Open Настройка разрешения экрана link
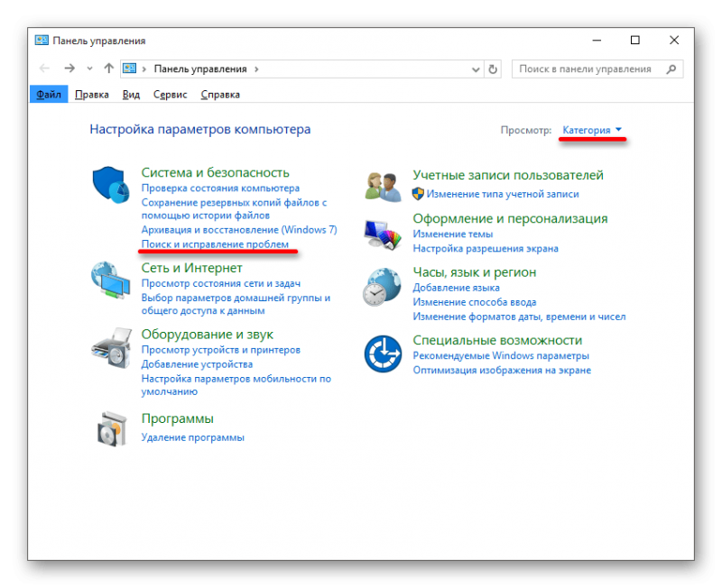The image size is (722, 588). pos(486,248)
